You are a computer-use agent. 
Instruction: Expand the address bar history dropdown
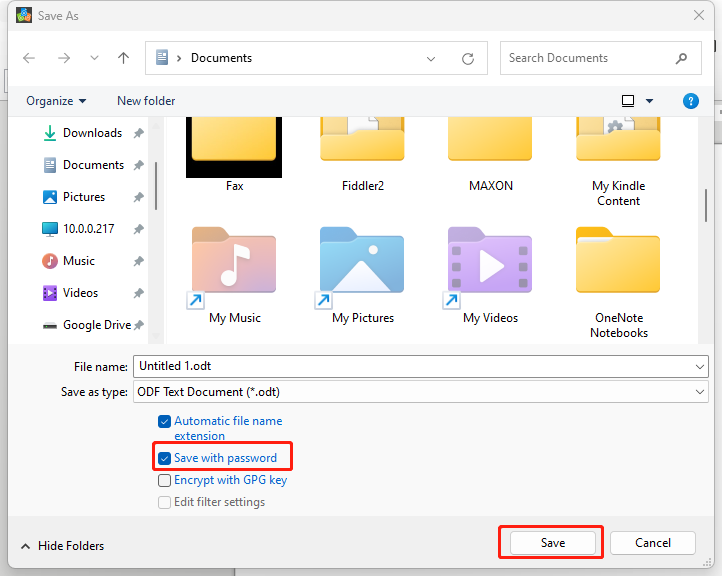[431, 58]
